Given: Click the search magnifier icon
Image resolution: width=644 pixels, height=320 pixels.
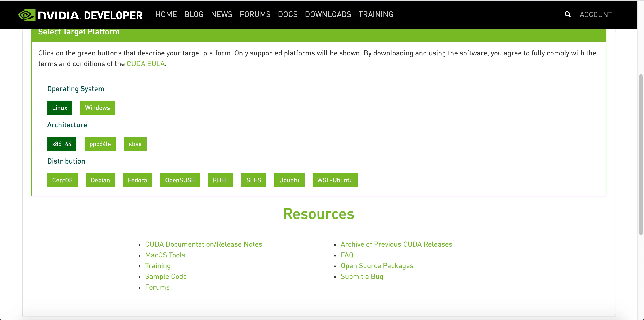Looking at the screenshot, I should tap(568, 15).
